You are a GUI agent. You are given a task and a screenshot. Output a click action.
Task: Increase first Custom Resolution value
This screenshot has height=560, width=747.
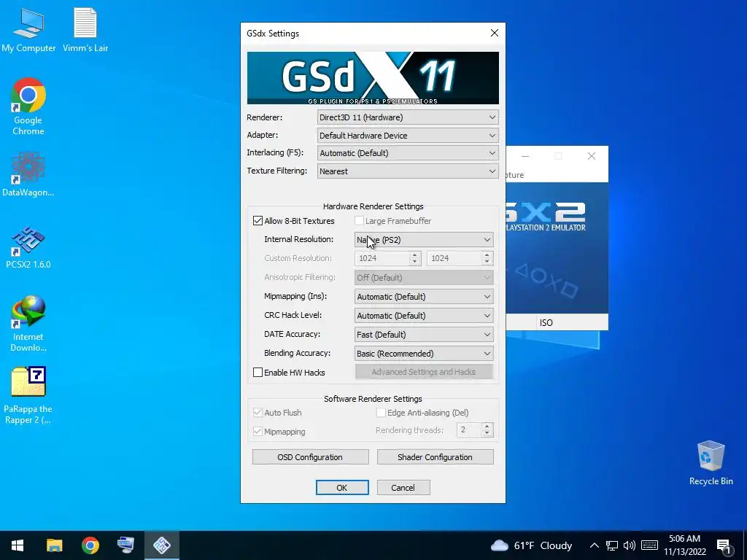pyautogui.click(x=415, y=254)
